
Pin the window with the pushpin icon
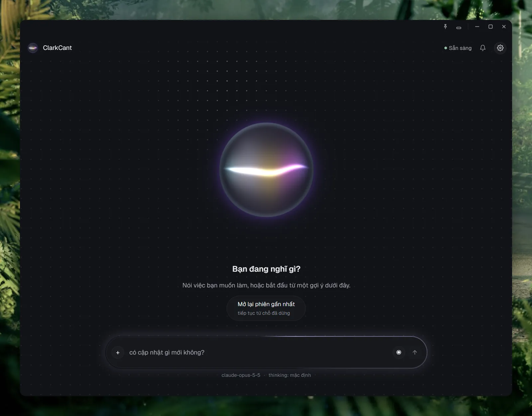pyautogui.click(x=446, y=27)
